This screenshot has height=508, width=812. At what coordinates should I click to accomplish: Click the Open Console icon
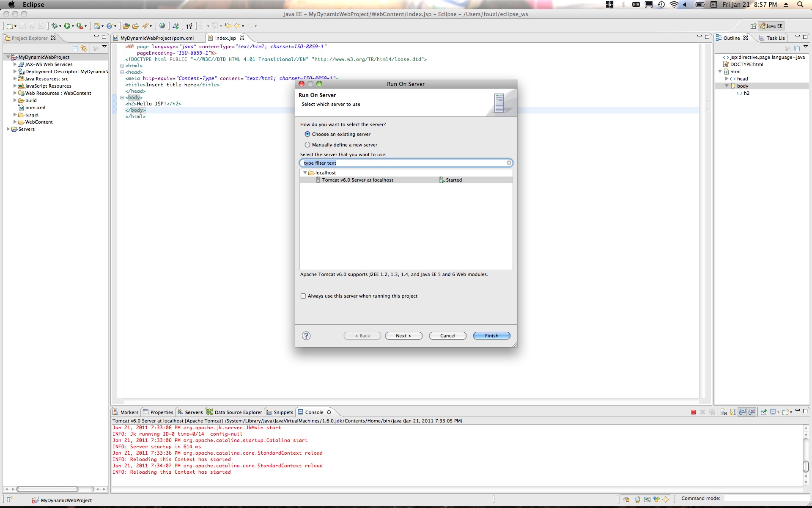(x=785, y=412)
